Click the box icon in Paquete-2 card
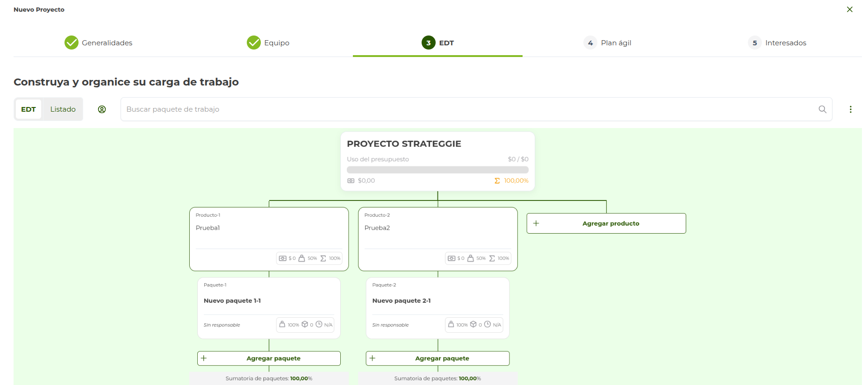Image resolution: width=868 pixels, height=385 pixels. point(473,324)
